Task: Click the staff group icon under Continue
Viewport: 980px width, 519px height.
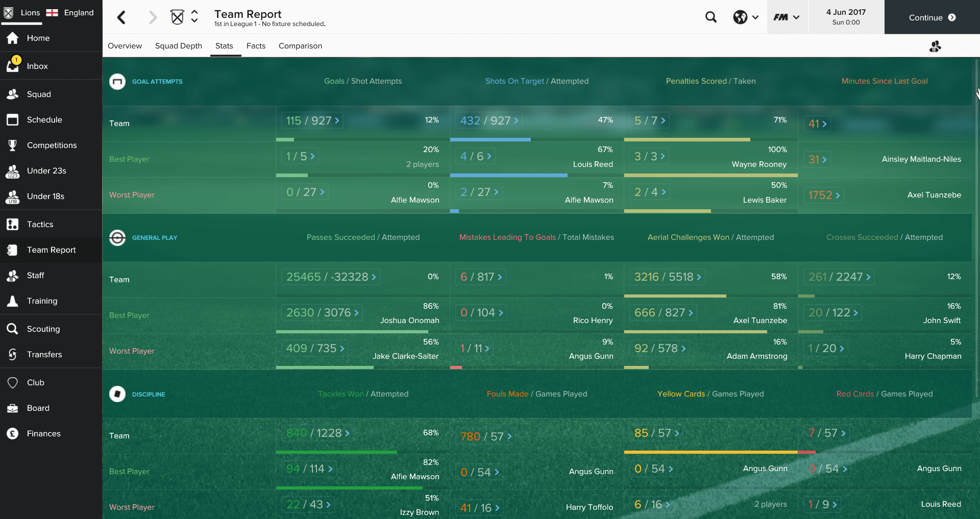Action: pyautogui.click(x=935, y=46)
